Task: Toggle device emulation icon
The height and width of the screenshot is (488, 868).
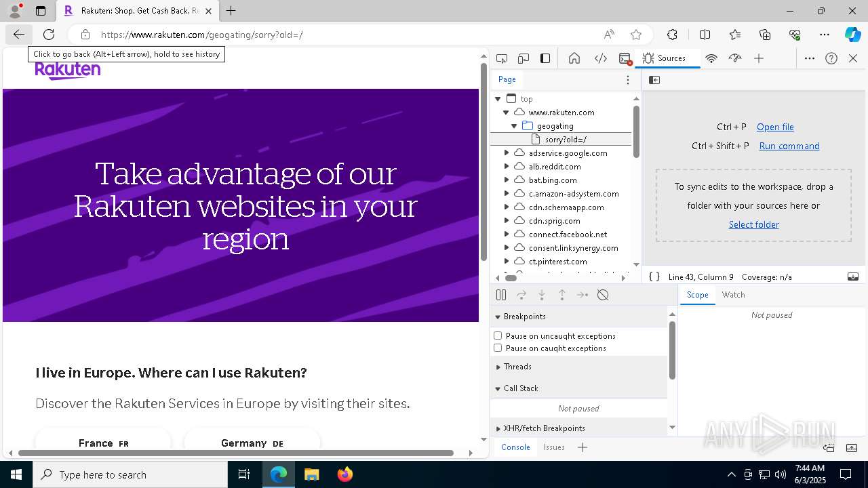Action: point(524,58)
